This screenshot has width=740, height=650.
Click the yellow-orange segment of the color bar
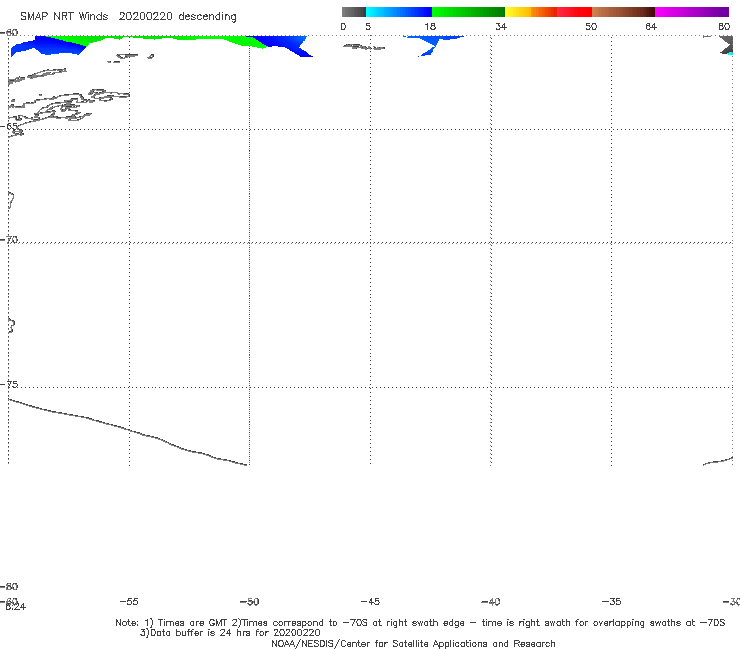tap(531, 12)
